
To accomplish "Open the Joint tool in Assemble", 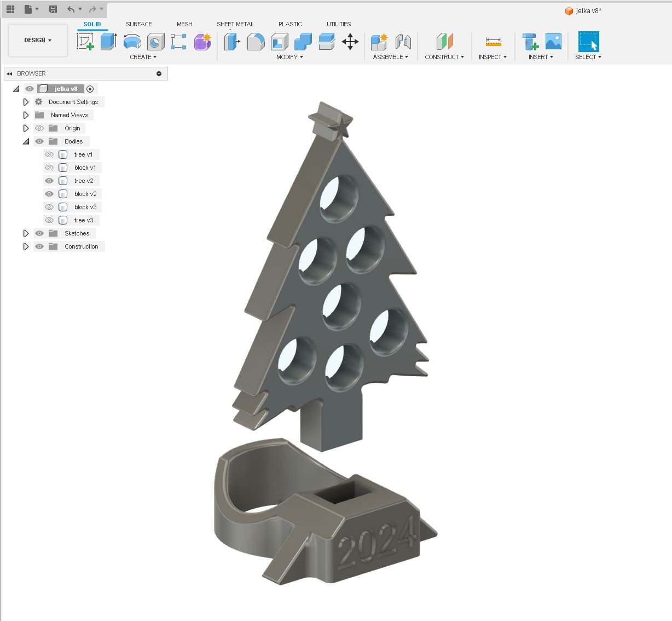I will [403, 42].
